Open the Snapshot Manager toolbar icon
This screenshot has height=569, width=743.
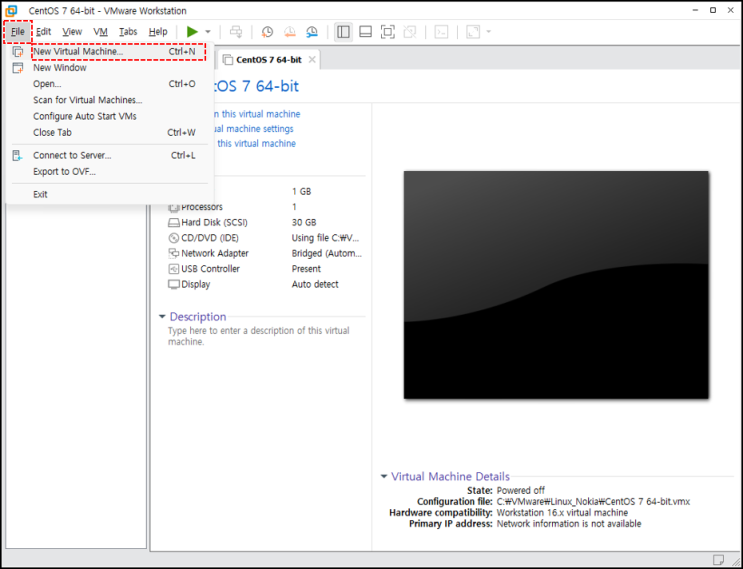tap(312, 32)
